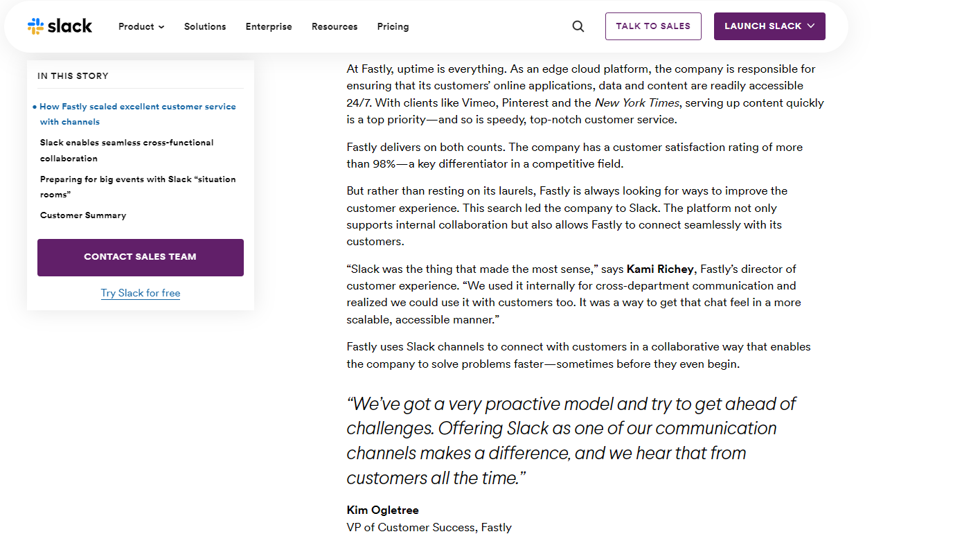Open the Launch Slack dropdown arrow
The width and height of the screenshot is (980, 543).
point(811,26)
